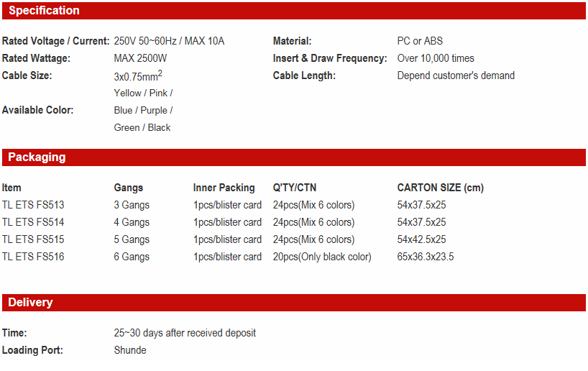The height and width of the screenshot is (371, 588).
Task: Select the TL ETS FS514 item
Action: 33,222
